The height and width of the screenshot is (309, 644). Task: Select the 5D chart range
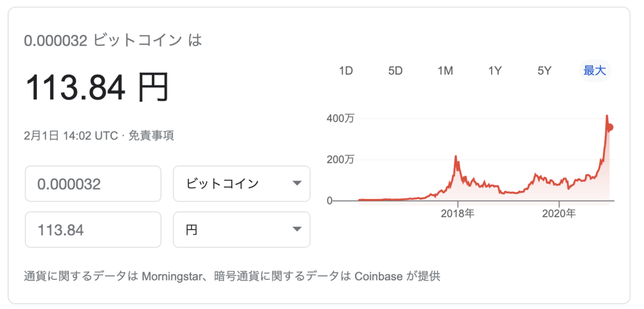click(395, 71)
